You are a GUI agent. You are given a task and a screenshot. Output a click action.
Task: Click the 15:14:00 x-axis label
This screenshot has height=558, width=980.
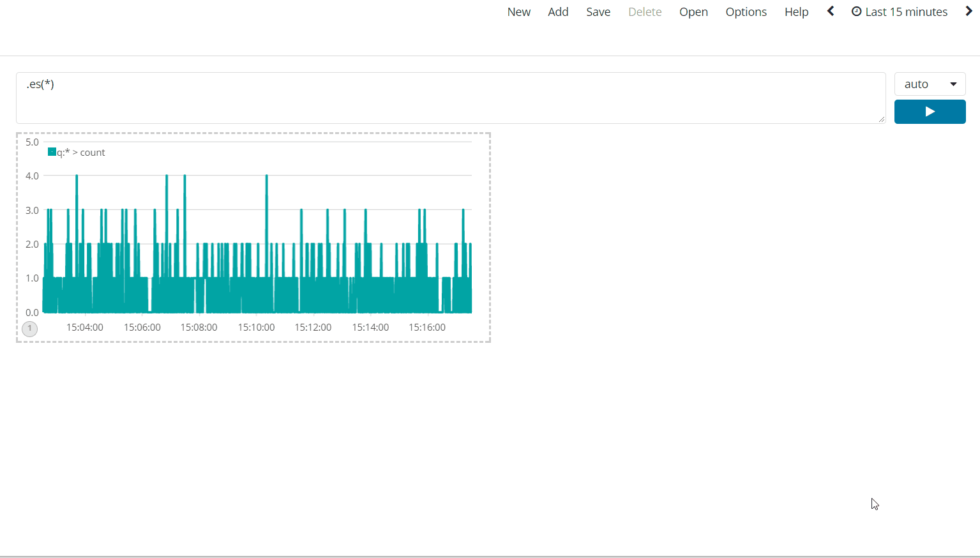pyautogui.click(x=370, y=327)
